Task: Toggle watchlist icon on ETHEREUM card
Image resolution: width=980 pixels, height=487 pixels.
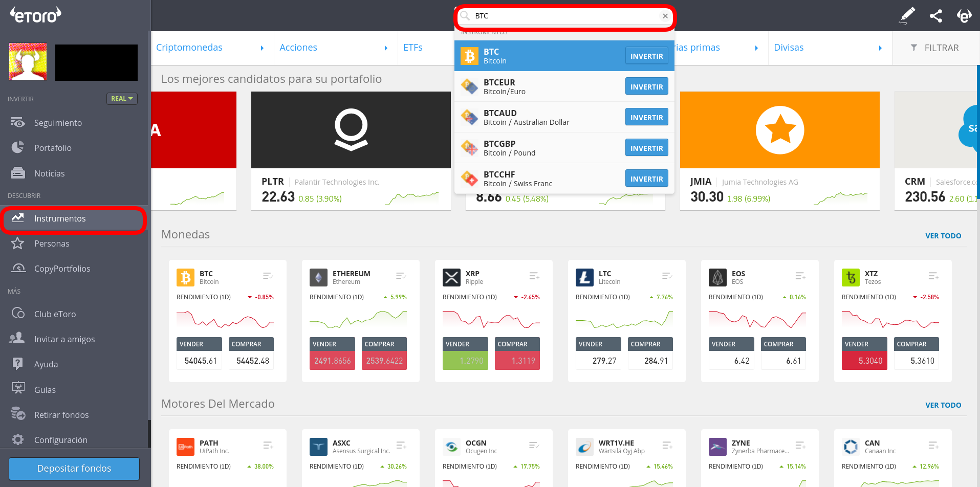Action: [401, 276]
